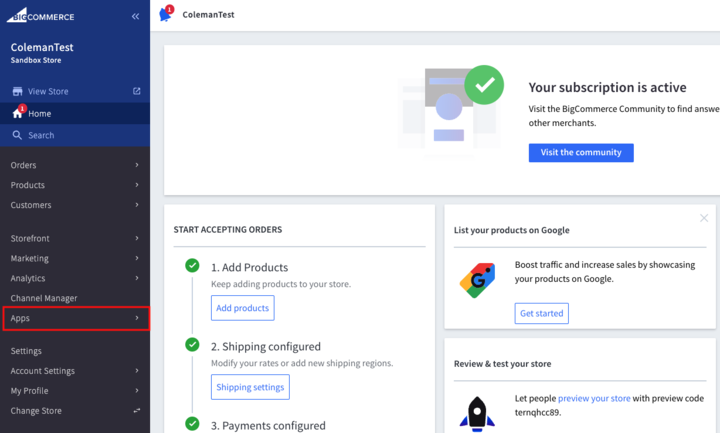
Task: Open the external link icon beside View Store
Action: pyautogui.click(x=137, y=91)
